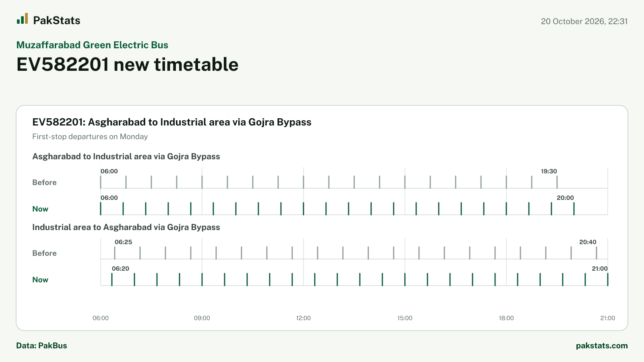The height and width of the screenshot is (362, 644).
Task: Click the 'Muzaffarabad Green Electric Bus' subtitle
Action: point(92,45)
